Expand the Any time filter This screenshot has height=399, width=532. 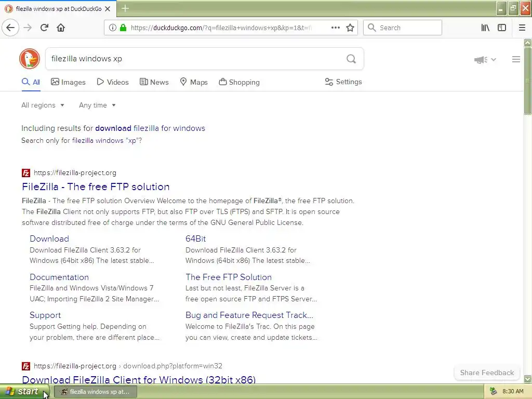pyautogui.click(x=97, y=105)
